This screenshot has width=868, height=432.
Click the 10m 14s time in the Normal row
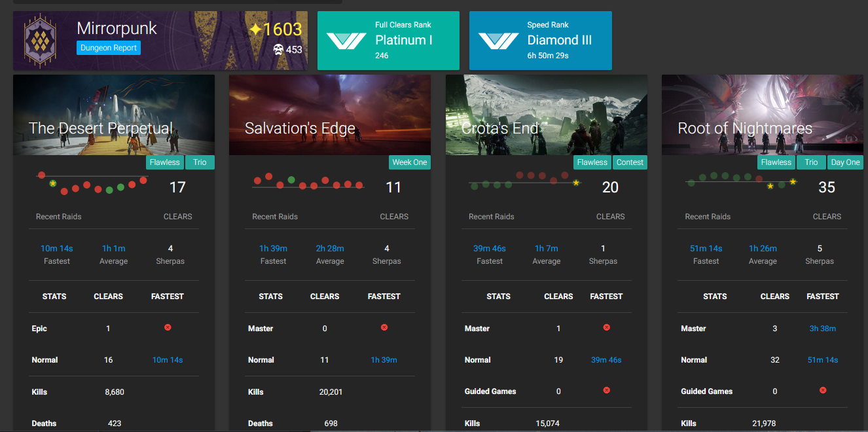click(168, 360)
